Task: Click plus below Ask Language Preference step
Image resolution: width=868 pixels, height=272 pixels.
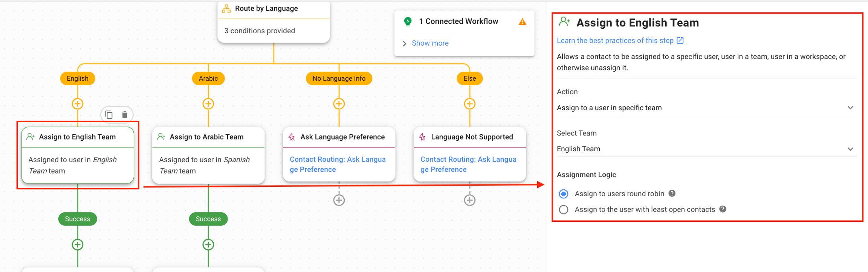Action: click(339, 200)
